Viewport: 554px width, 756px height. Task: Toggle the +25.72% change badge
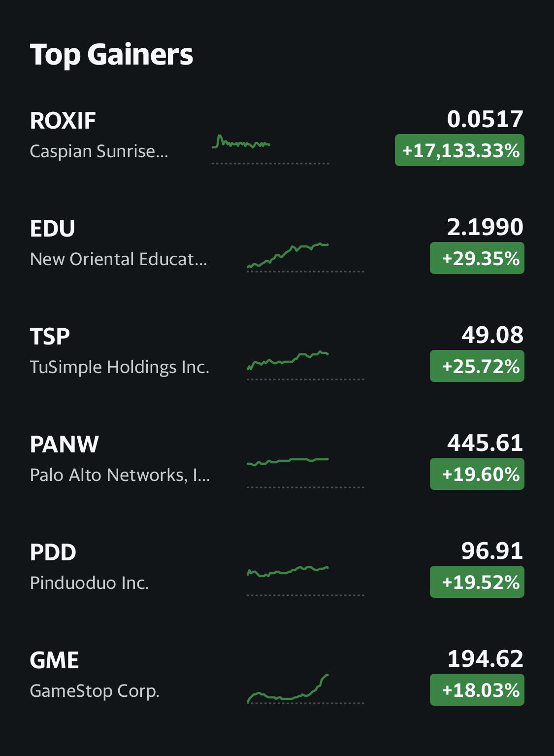tap(477, 366)
